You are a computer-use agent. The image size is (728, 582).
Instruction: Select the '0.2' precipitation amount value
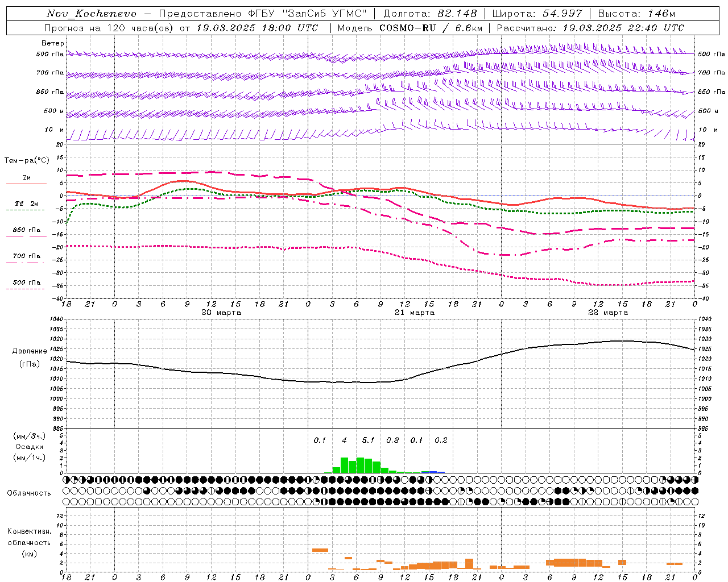pos(441,440)
